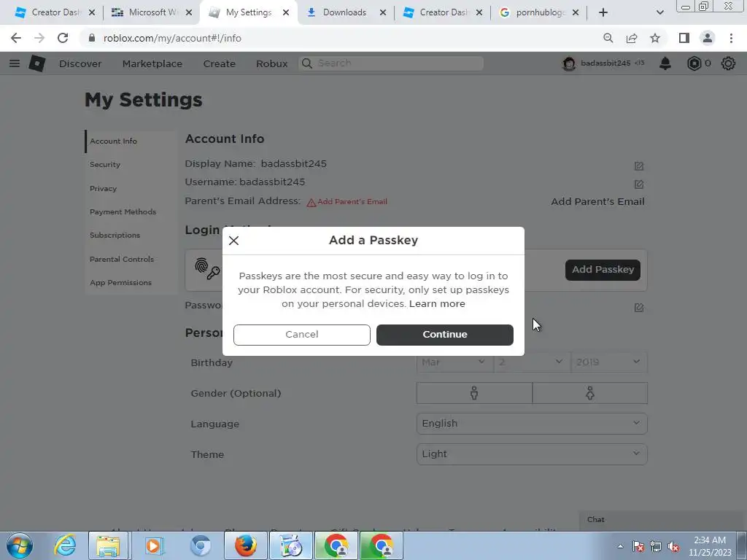Image resolution: width=747 pixels, height=560 pixels.
Task: Reload the current page
Action: (63, 38)
